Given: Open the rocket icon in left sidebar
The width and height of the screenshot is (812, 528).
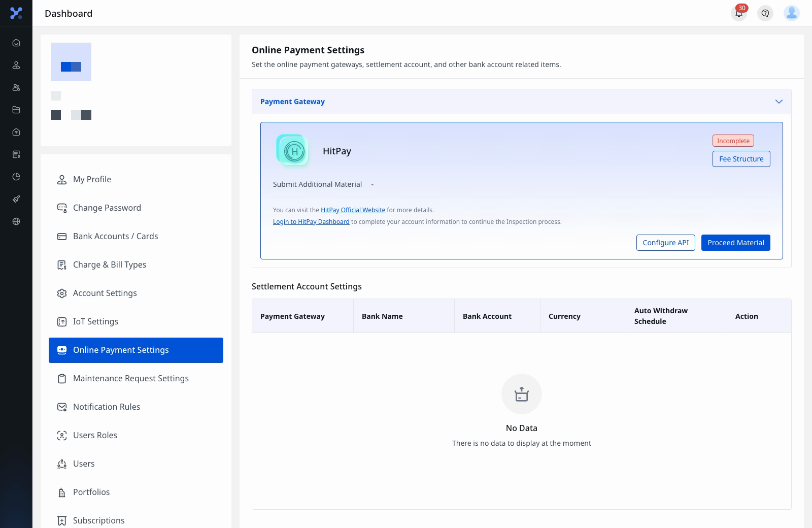Looking at the screenshot, I should pyautogui.click(x=16, y=199).
